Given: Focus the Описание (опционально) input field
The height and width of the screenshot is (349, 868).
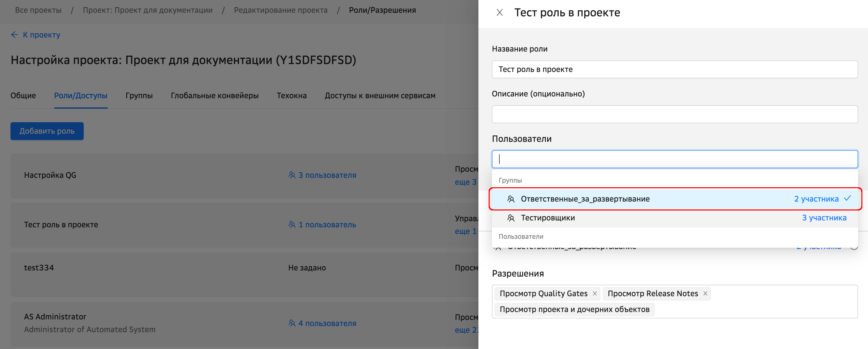Looking at the screenshot, I should pos(674,114).
